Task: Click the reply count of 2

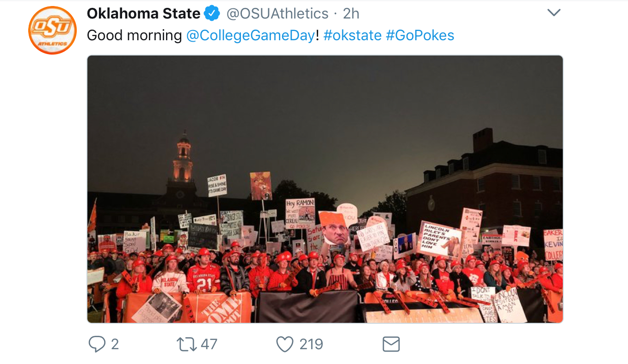Action: [115, 344]
